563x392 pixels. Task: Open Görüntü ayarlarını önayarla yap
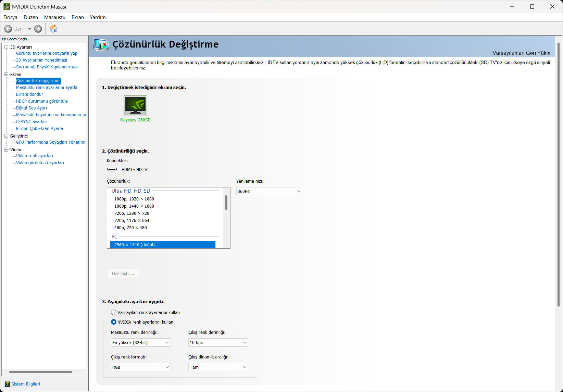click(47, 53)
